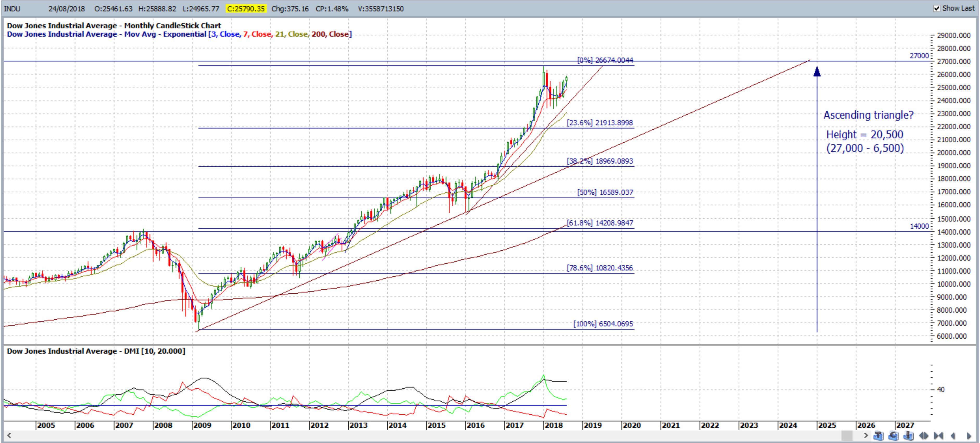The image size is (980, 443).
Task: Click the O:25461.63 open value
Action: [113, 8]
